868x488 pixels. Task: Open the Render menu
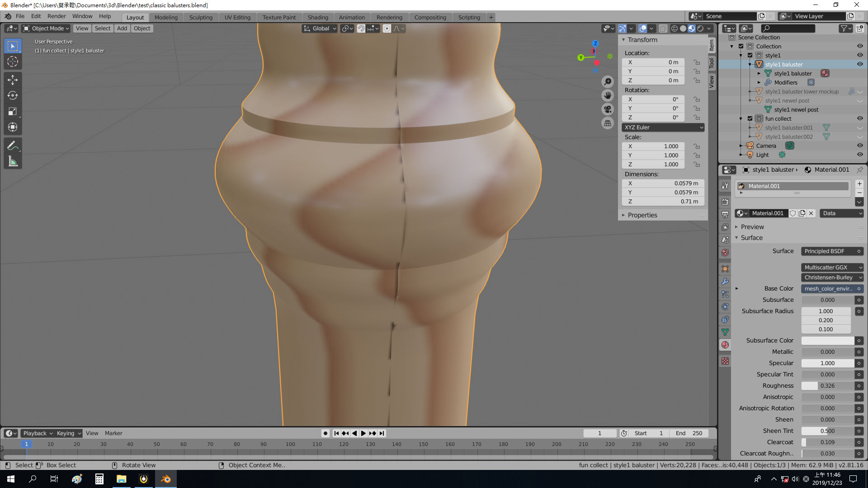point(57,16)
